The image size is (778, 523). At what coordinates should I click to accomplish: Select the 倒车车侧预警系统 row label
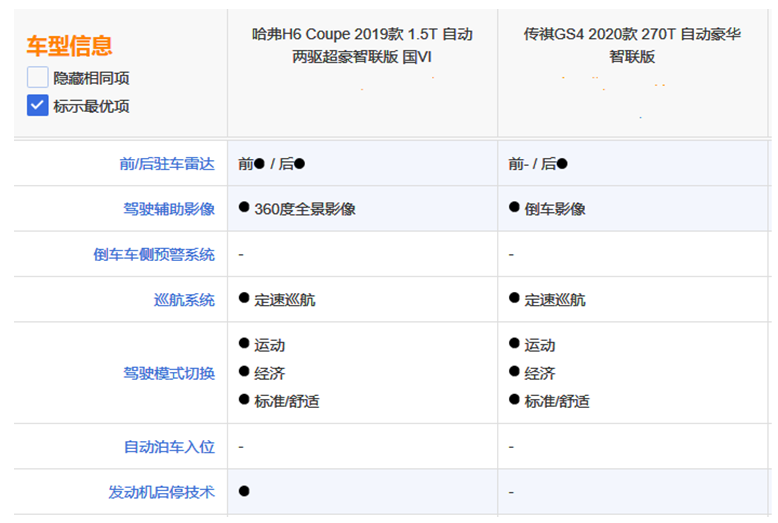tap(154, 254)
